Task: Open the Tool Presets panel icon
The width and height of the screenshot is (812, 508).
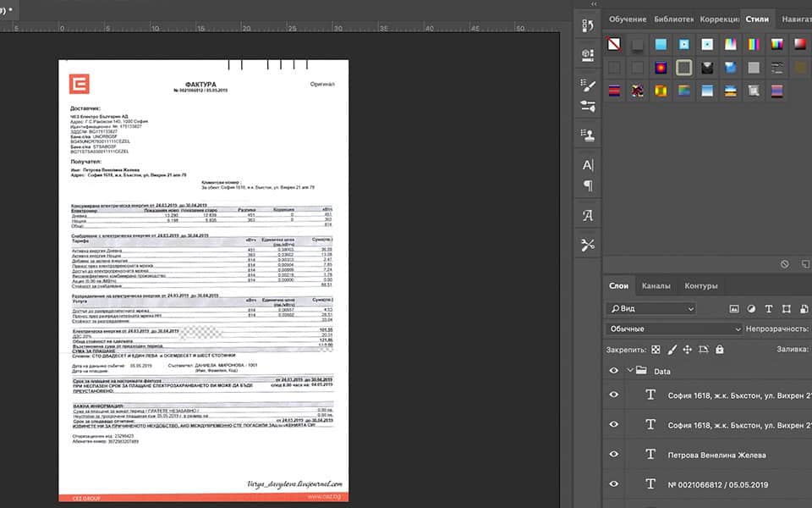Action: 588,245
